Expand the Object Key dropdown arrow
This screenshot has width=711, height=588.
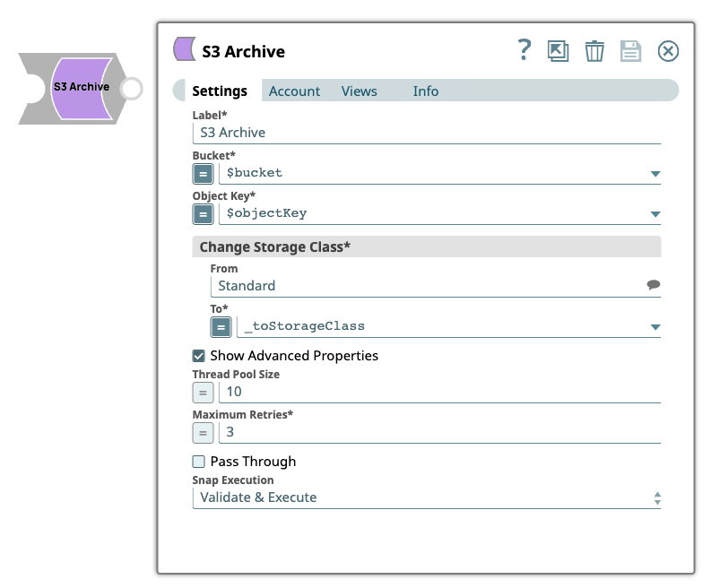pyautogui.click(x=655, y=214)
